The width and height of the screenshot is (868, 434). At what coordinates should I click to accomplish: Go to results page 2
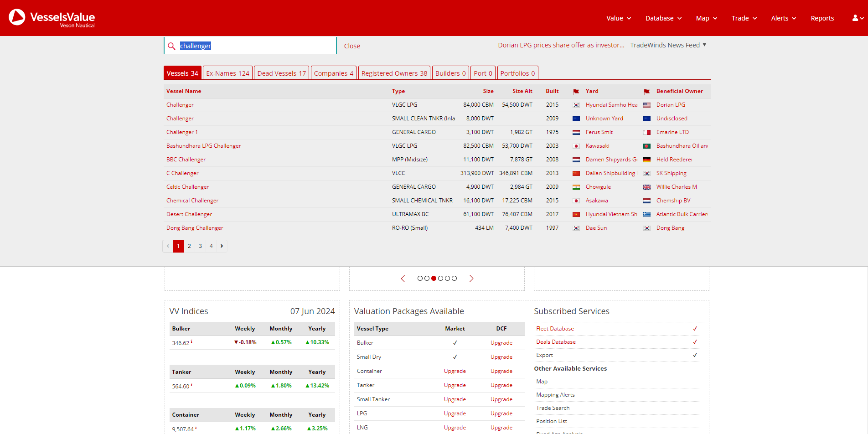tap(189, 246)
